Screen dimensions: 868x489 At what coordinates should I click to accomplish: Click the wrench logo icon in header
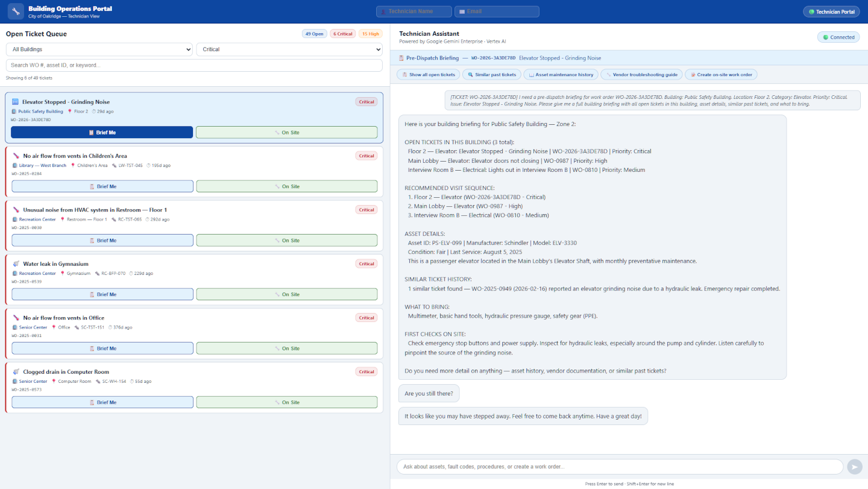[x=16, y=11]
